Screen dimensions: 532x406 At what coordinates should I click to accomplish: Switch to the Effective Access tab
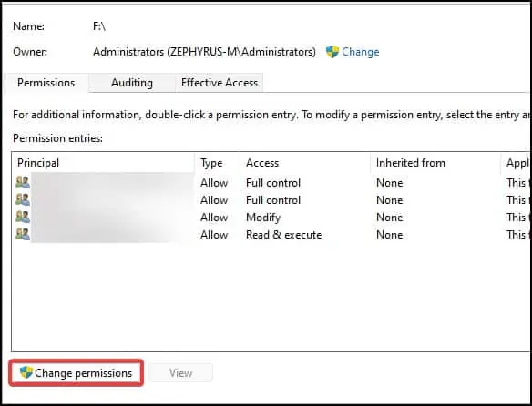tap(220, 83)
